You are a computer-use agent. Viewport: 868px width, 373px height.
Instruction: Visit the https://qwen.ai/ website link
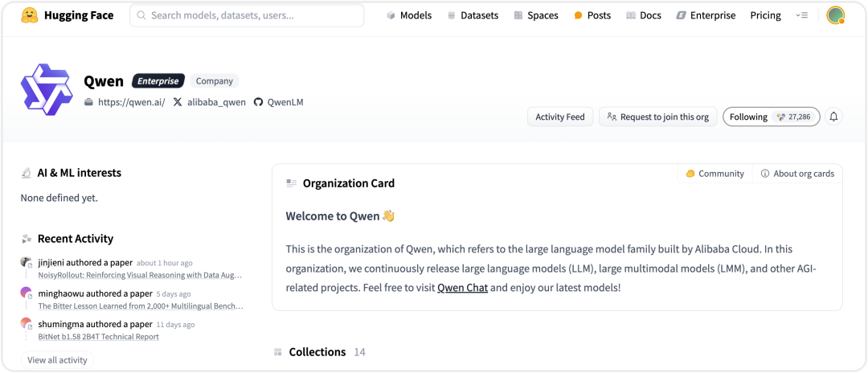131,102
